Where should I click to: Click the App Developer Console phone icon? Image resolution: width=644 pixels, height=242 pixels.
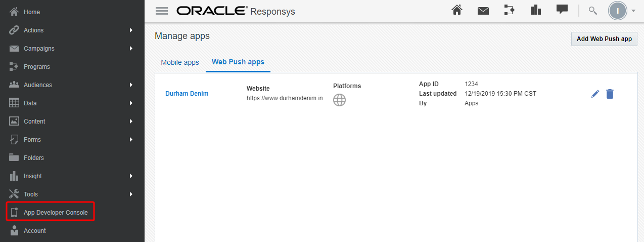tap(14, 212)
